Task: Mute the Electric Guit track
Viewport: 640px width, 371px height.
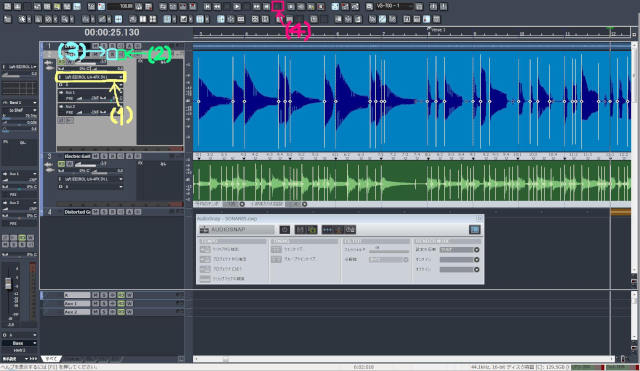Action: click(x=96, y=156)
